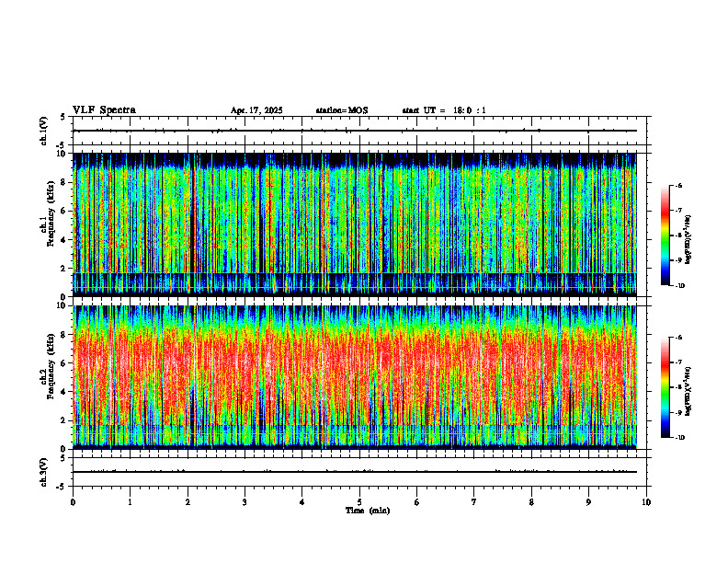This screenshot has height=563, width=728.
Task: Click tick "2" on the Time axis
Action: coord(188,502)
